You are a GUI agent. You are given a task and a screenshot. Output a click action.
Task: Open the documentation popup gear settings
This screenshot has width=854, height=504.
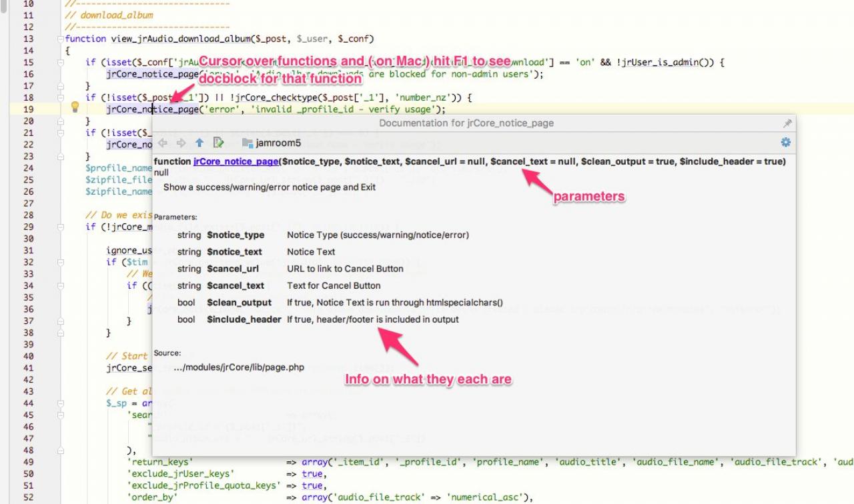coord(785,142)
